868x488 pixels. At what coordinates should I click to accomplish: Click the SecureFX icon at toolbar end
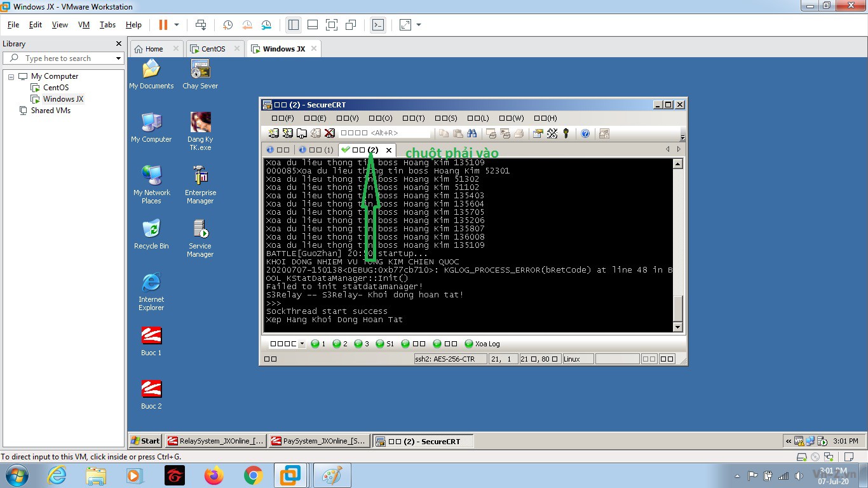604,133
